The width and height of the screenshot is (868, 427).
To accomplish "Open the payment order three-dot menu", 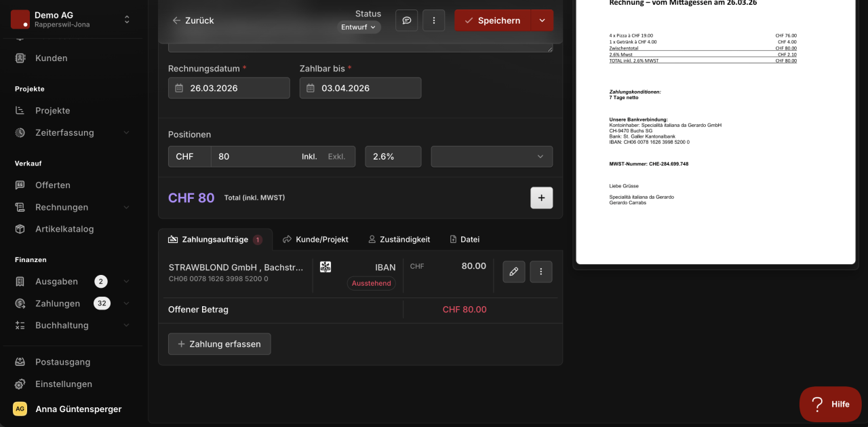I will pos(541,272).
